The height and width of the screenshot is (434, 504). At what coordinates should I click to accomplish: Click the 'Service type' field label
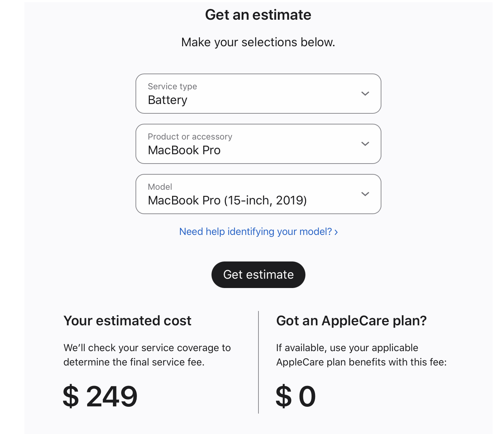(x=172, y=86)
